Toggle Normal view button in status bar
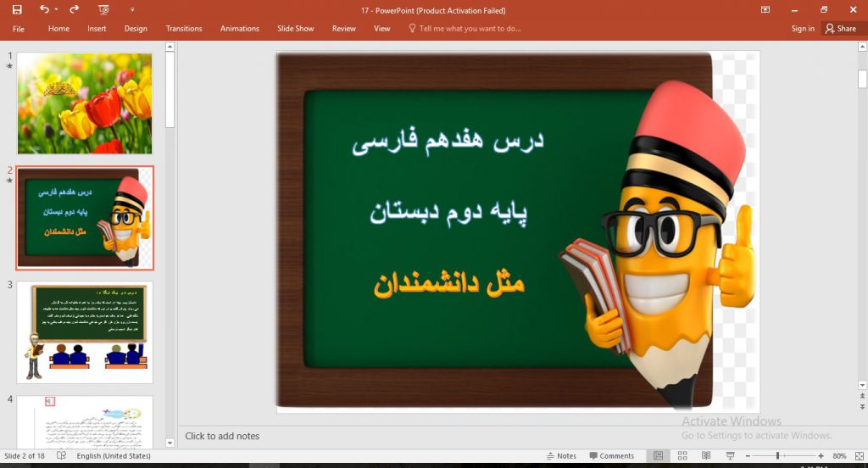Viewport: 868px width, 468px height. [659, 456]
